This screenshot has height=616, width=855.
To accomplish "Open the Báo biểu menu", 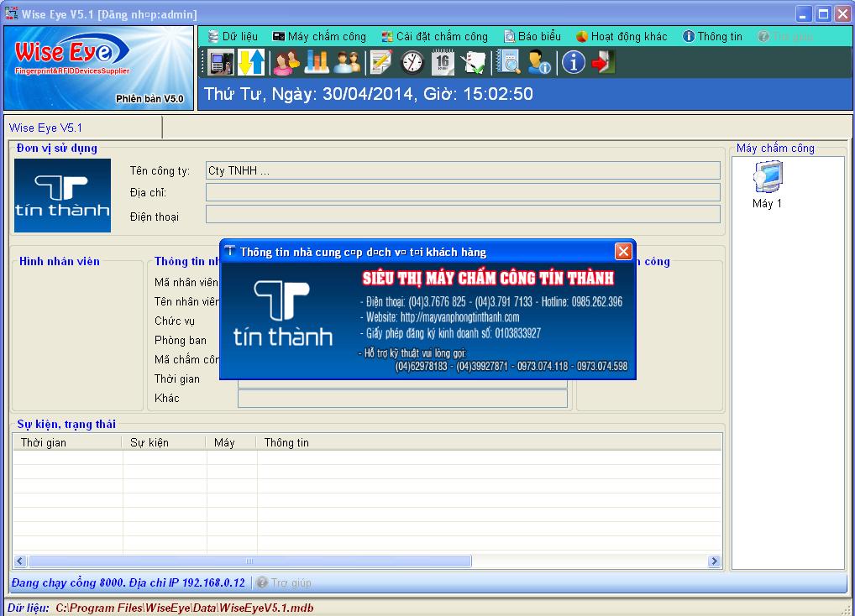I will [x=532, y=36].
